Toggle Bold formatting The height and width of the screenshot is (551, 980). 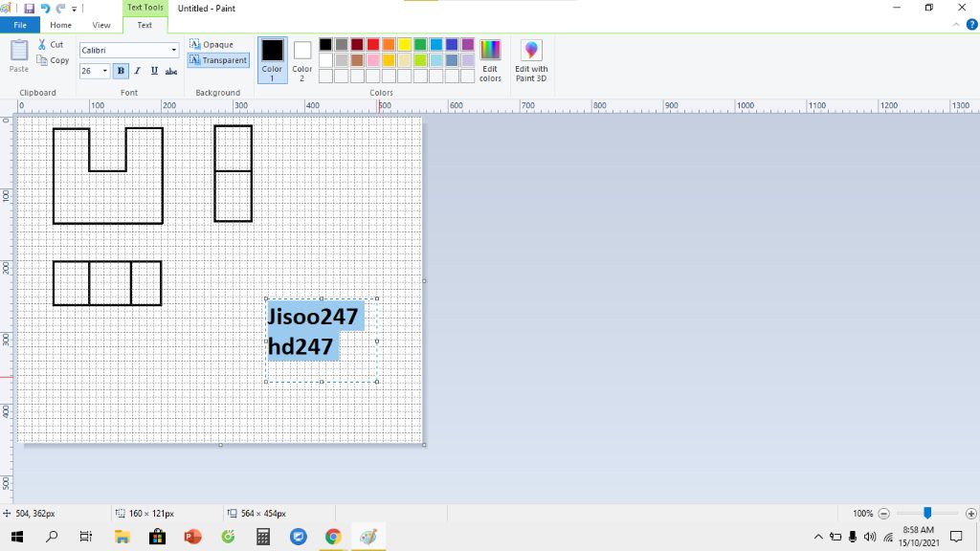point(121,71)
